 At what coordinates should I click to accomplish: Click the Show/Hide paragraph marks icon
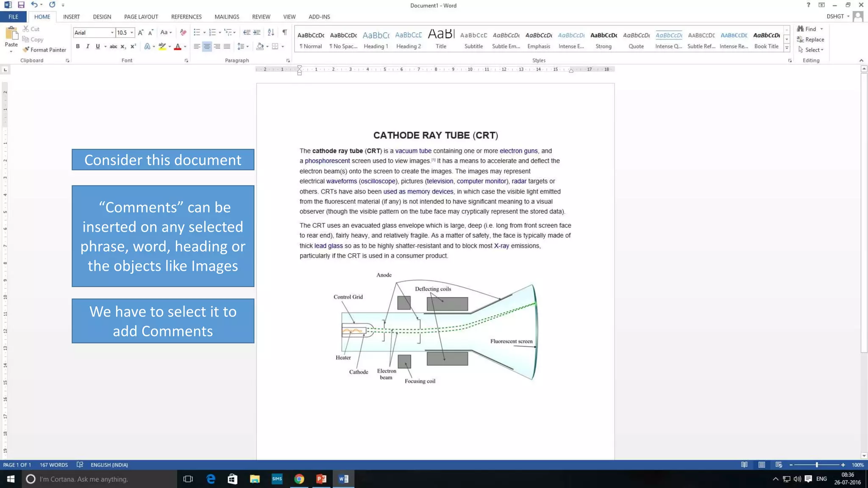(x=285, y=32)
